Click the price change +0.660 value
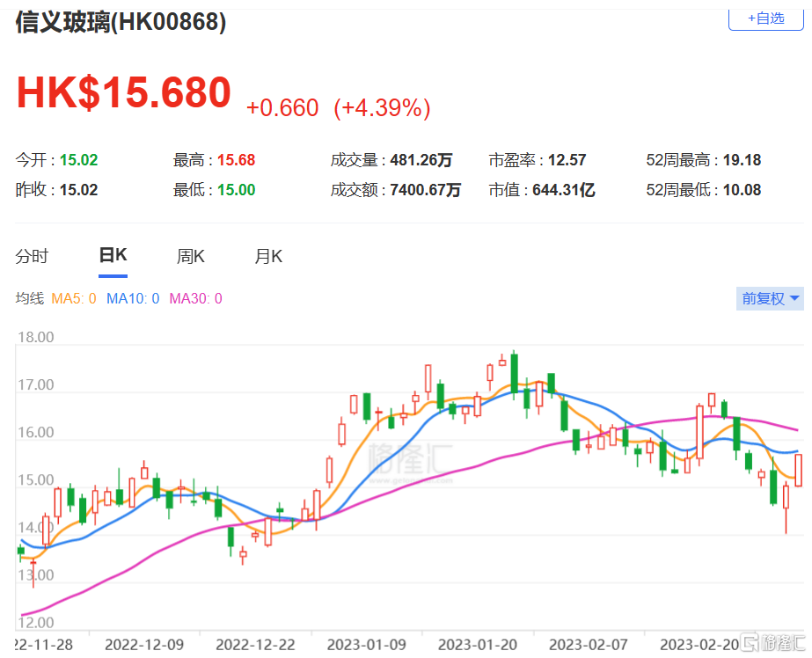 click(282, 107)
